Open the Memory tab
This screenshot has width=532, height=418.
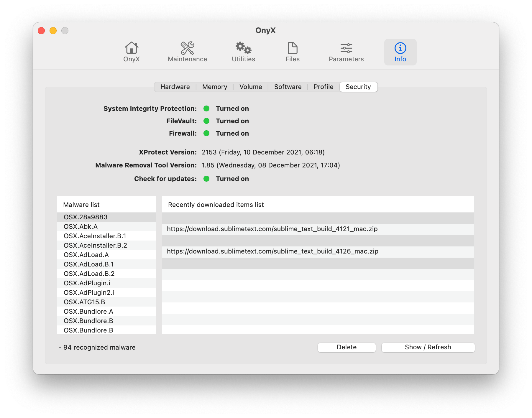[214, 87]
